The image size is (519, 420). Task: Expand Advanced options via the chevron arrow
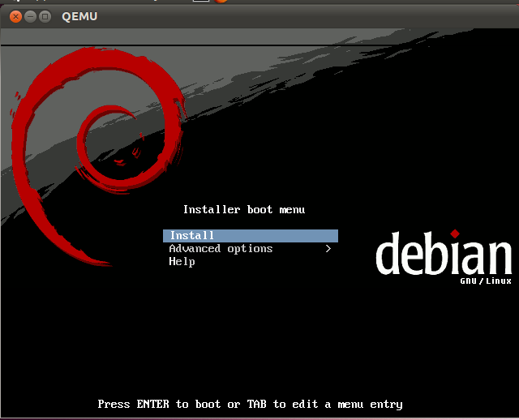tap(328, 249)
